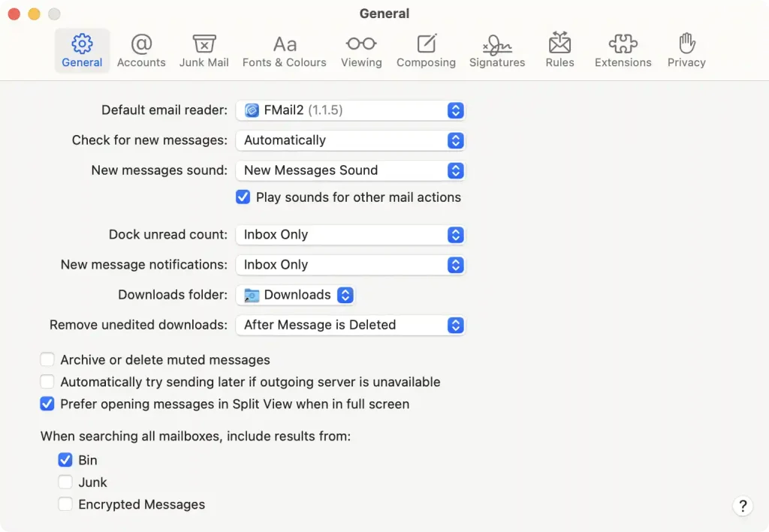Include Encrypted Messages in search results

click(x=65, y=504)
